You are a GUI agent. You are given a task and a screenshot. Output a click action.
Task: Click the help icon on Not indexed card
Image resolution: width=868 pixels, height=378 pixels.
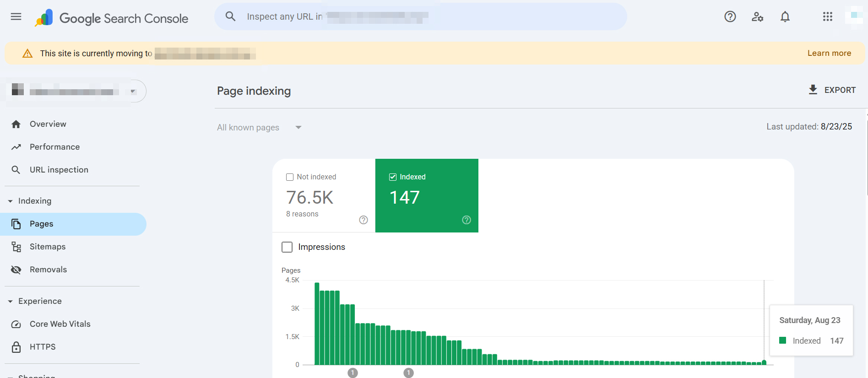point(363,220)
